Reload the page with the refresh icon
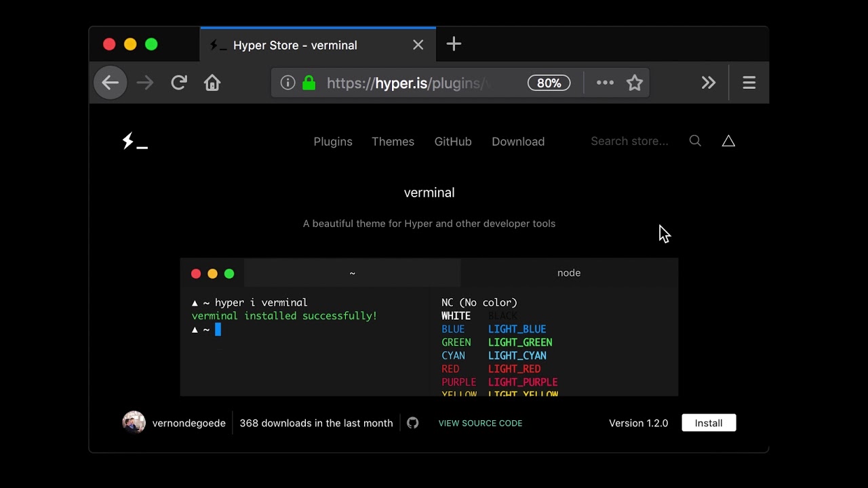The image size is (868, 488). 179,83
